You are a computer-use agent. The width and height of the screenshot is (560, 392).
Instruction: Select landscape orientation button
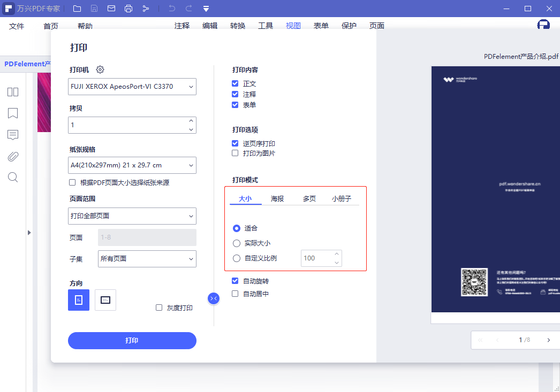105,300
